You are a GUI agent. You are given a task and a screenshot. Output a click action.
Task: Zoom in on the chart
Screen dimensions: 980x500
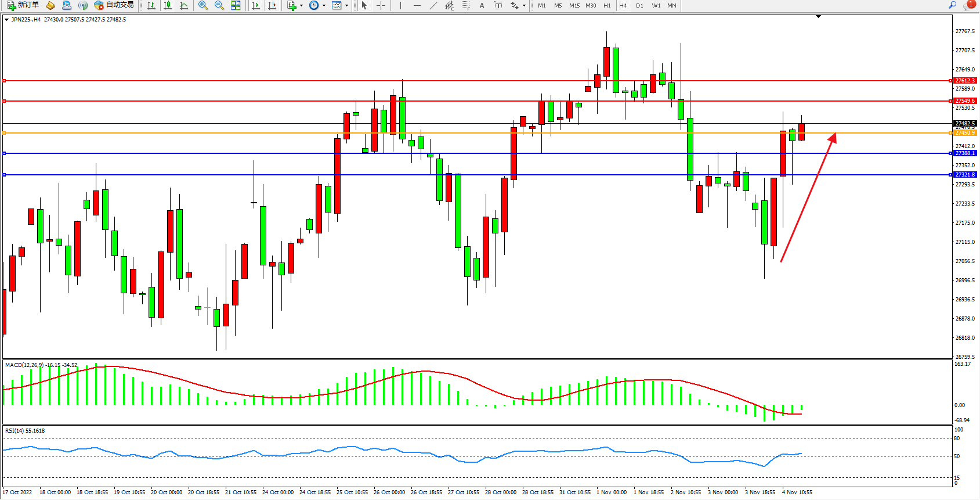point(203,5)
